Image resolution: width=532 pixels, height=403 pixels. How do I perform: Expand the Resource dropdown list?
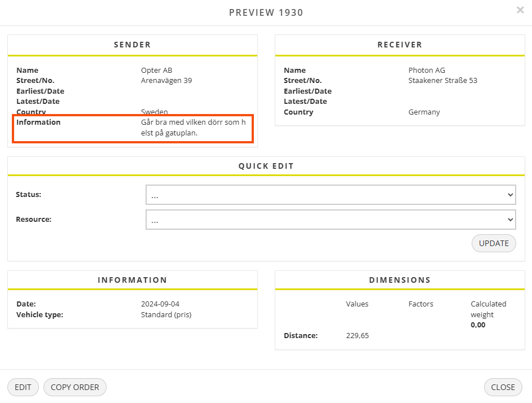[331, 220]
